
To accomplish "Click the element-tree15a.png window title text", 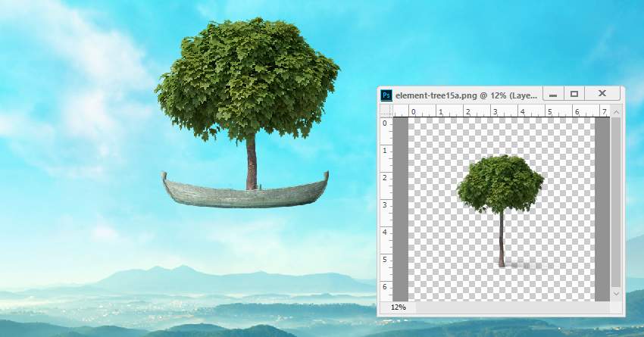I will [466, 95].
